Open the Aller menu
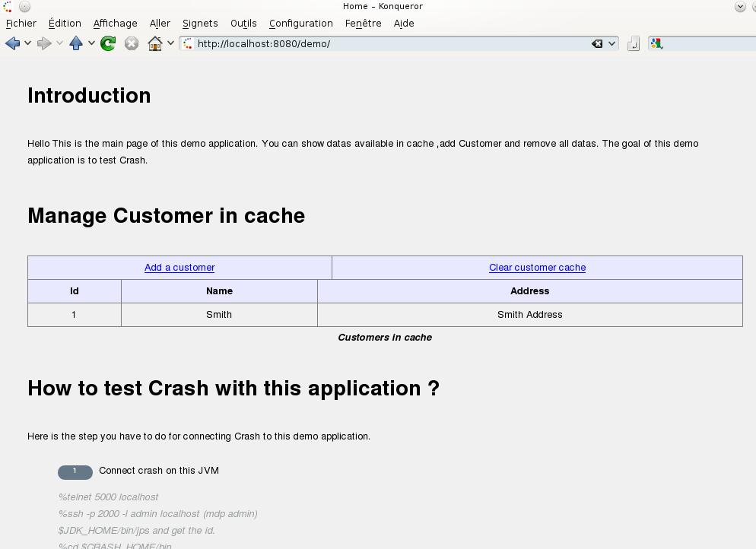Image resolution: width=756 pixels, height=549 pixels. tap(160, 23)
